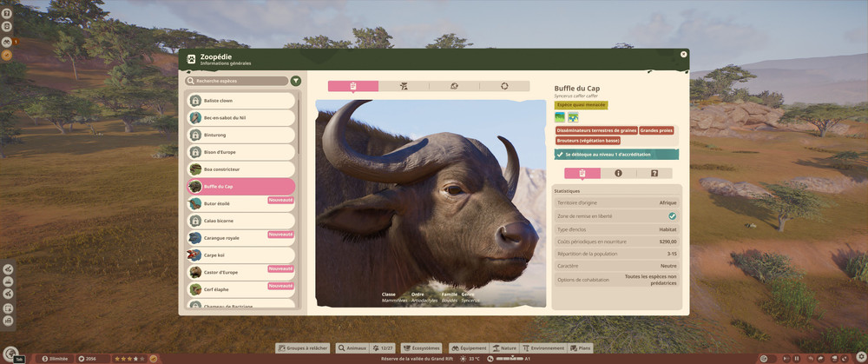
Task: Click the Bec-en-sabot du Nil bird thumbnail
Action: (x=194, y=118)
